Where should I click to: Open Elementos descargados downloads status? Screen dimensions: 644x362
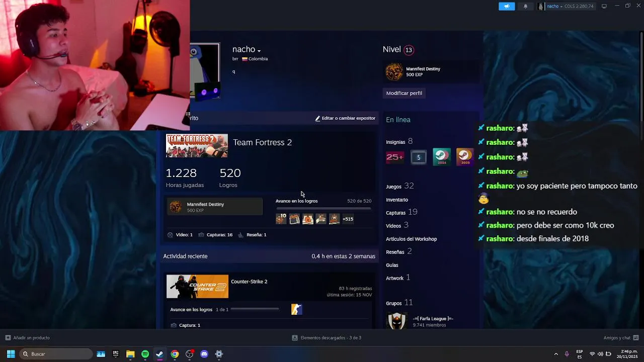point(327,338)
